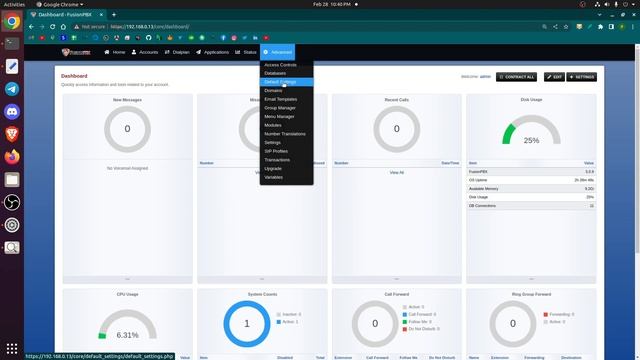The image size is (640, 360).
Task: Open Discord from the dock
Action: point(12,111)
